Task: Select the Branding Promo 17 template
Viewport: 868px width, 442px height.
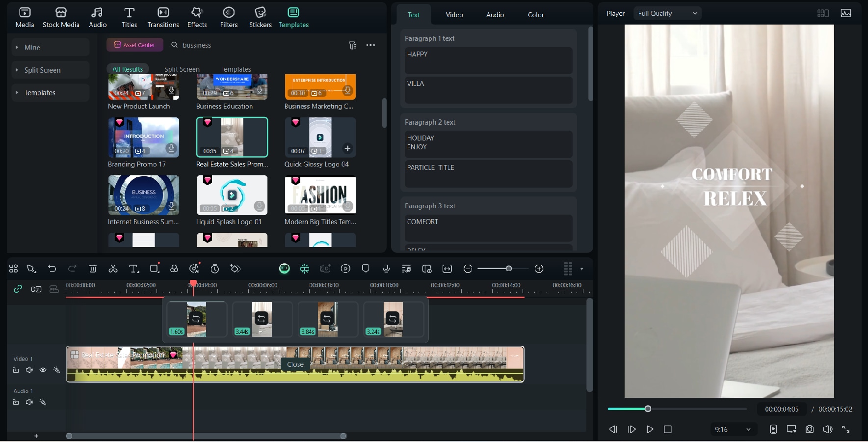Action: point(143,137)
